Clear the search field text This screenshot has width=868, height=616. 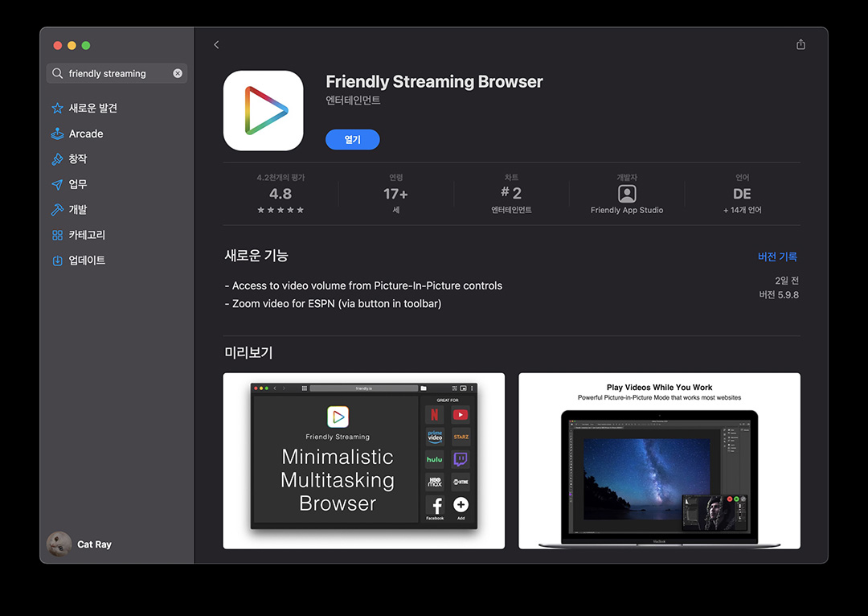(x=178, y=73)
